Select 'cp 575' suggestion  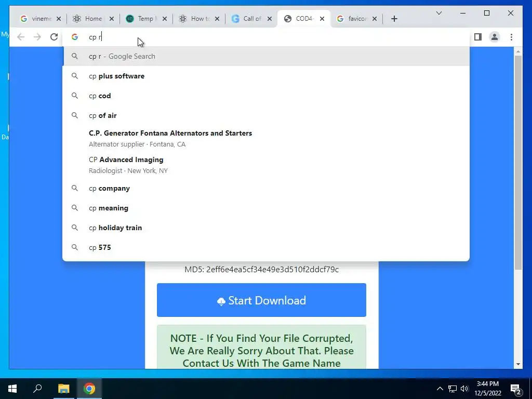click(267, 247)
